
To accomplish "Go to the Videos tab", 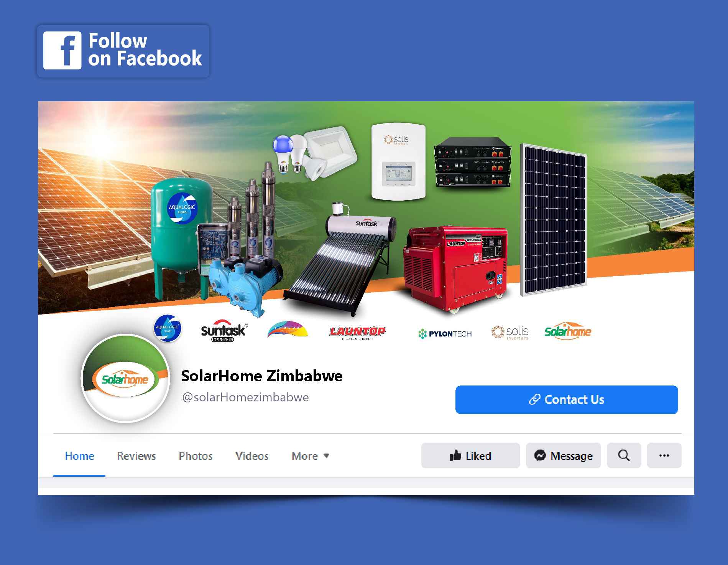I will pyautogui.click(x=252, y=456).
